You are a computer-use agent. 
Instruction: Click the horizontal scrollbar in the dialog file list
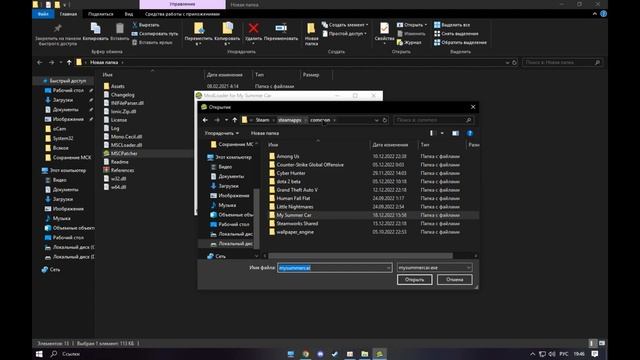coord(360,256)
